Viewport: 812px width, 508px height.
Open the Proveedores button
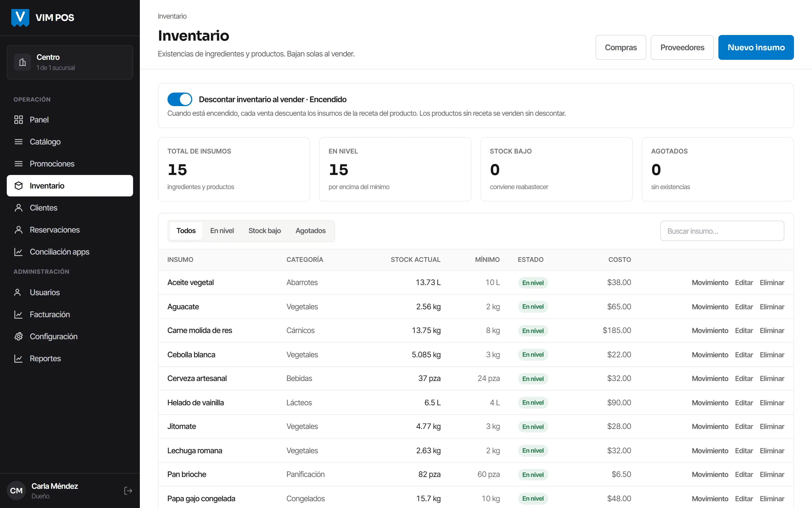click(682, 47)
